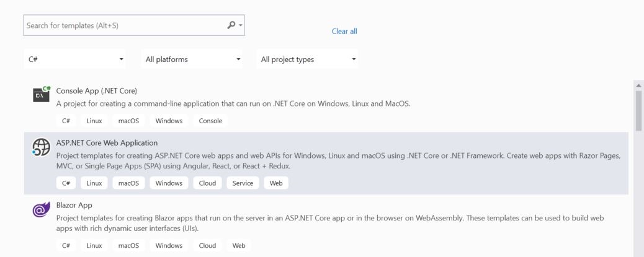This screenshot has width=644, height=257.
Task: Click macOS tag under Blazor App
Action: click(128, 245)
